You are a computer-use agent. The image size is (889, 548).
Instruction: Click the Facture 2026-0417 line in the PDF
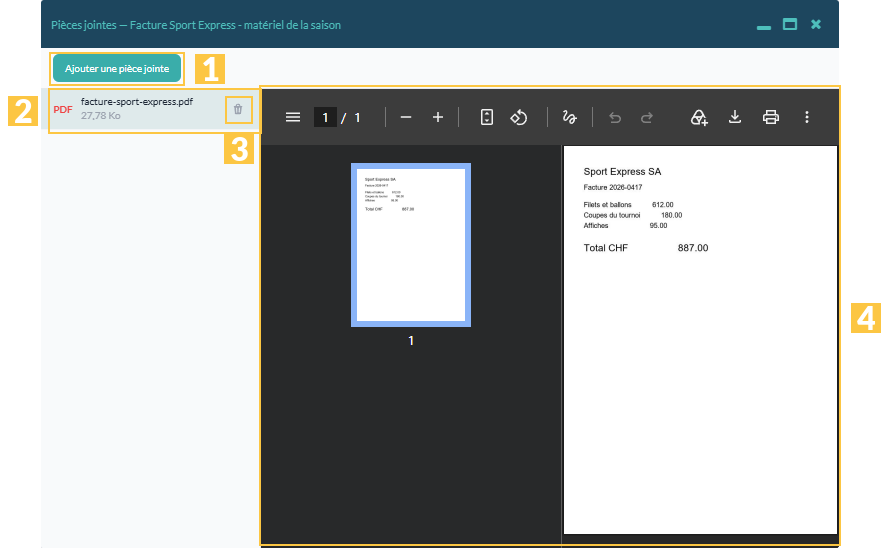click(613, 187)
